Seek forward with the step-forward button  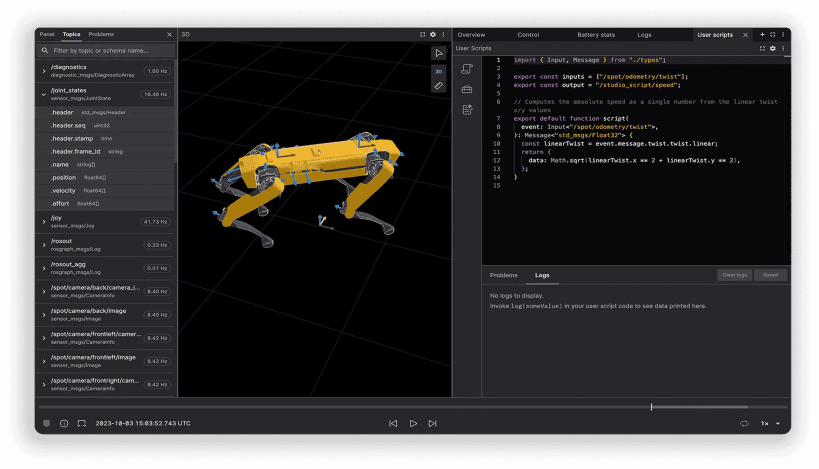coord(432,423)
